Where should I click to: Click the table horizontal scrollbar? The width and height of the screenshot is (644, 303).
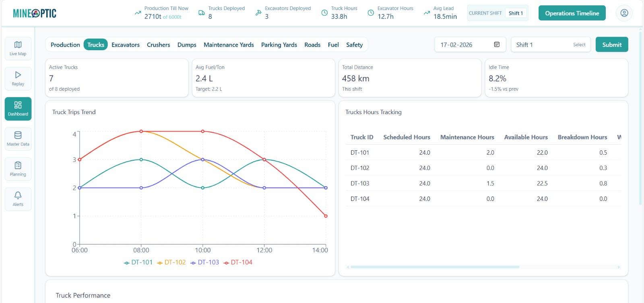click(435, 267)
